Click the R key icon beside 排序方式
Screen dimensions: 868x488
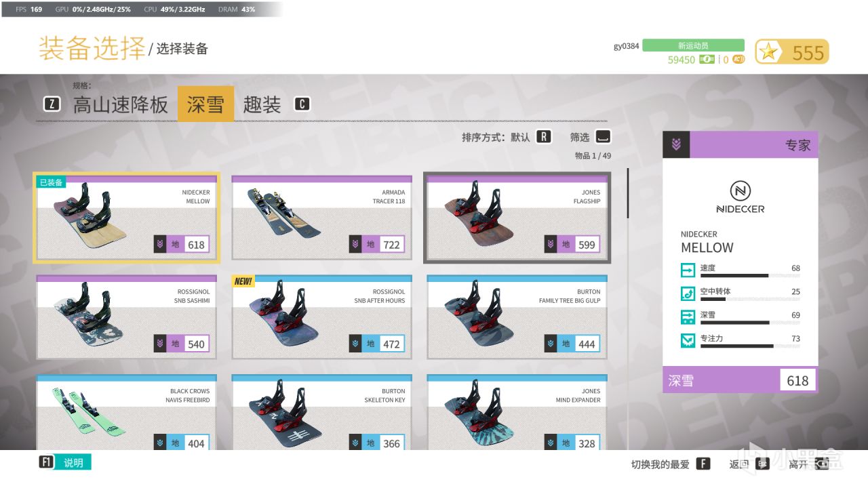coord(543,137)
